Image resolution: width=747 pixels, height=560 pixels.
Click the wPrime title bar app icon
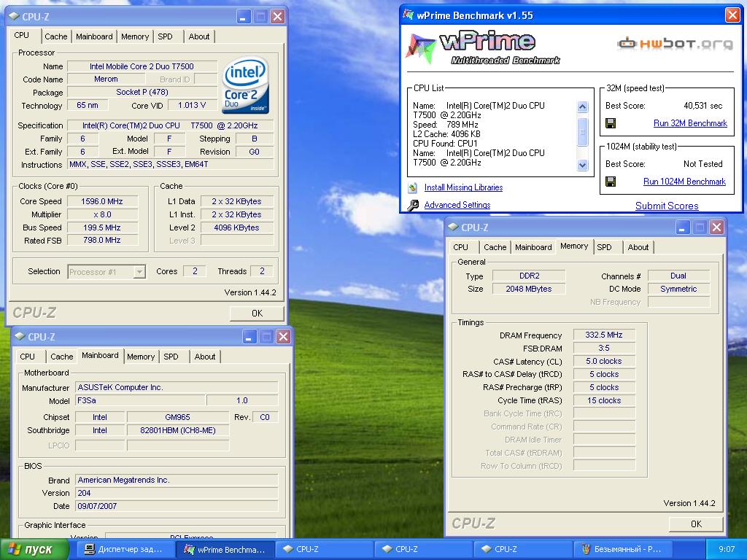(x=409, y=15)
